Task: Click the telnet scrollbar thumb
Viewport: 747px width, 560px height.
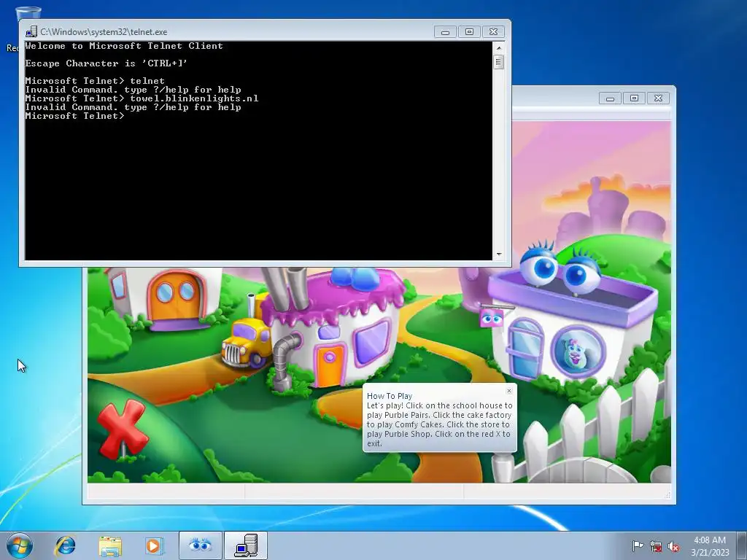Action: (x=499, y=62)
